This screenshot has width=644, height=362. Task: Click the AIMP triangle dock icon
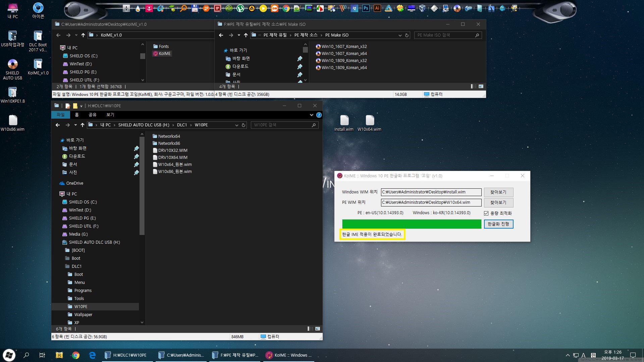tap(252, 8)
